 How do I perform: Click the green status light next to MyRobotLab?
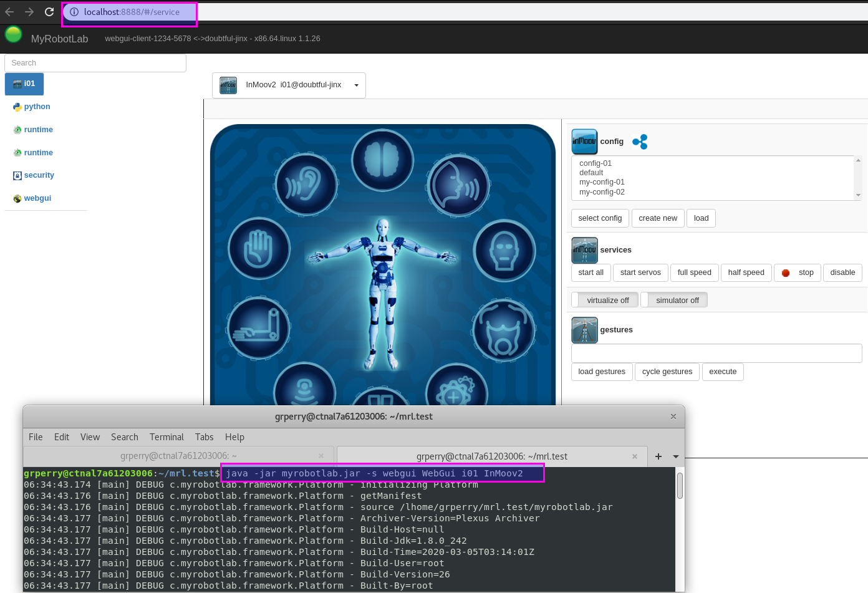pos(13,35)
